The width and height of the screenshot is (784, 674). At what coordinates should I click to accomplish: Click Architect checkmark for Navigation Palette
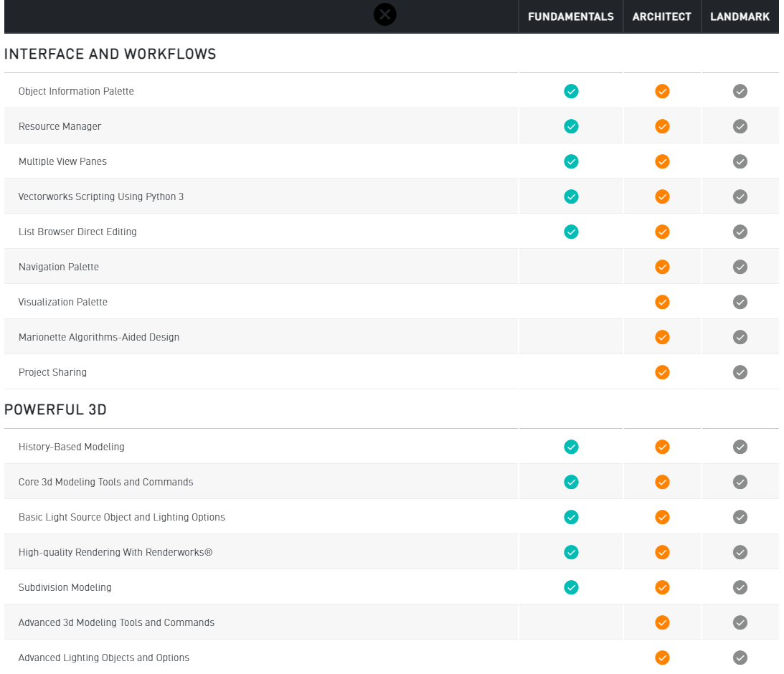(x=662, y=267)
